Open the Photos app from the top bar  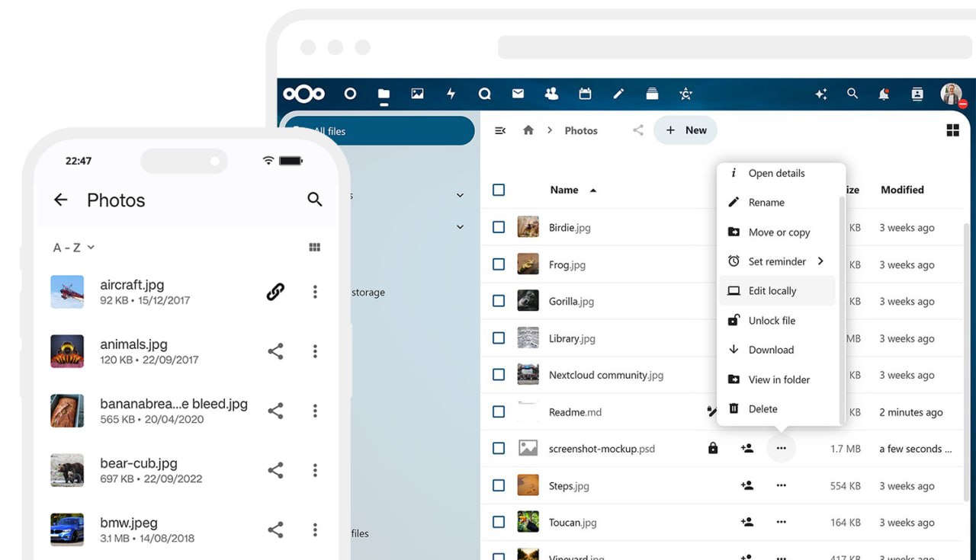tap(417, 93)
